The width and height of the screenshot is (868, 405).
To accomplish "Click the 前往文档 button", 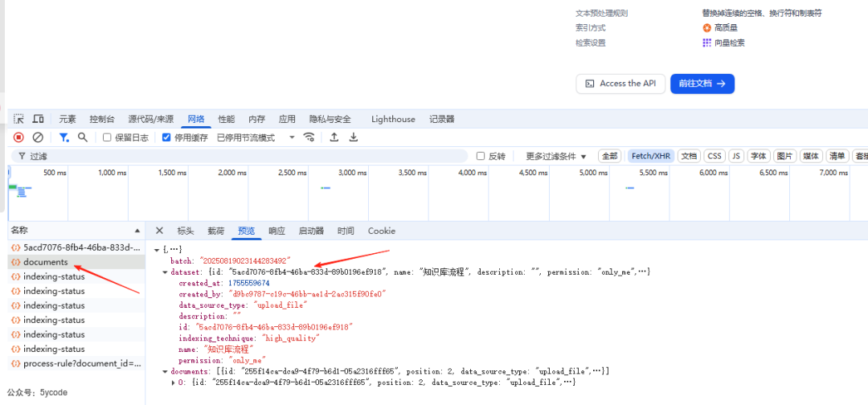I will (702, 84).
